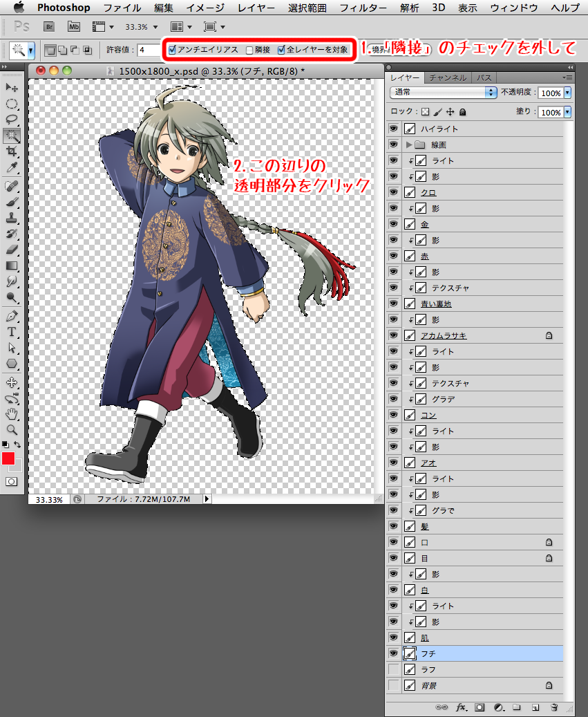
Task: Show the ラフ layer
Action: click(393, 669)
